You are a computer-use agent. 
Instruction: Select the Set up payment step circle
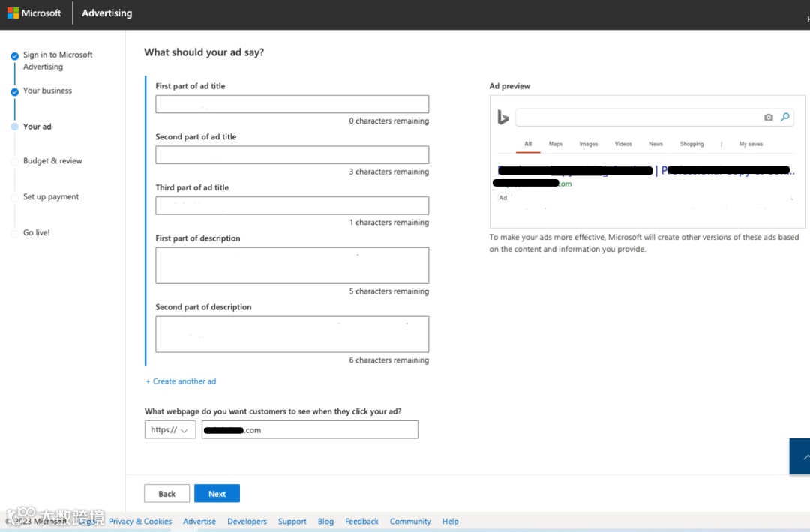click(x=15, y=198)
